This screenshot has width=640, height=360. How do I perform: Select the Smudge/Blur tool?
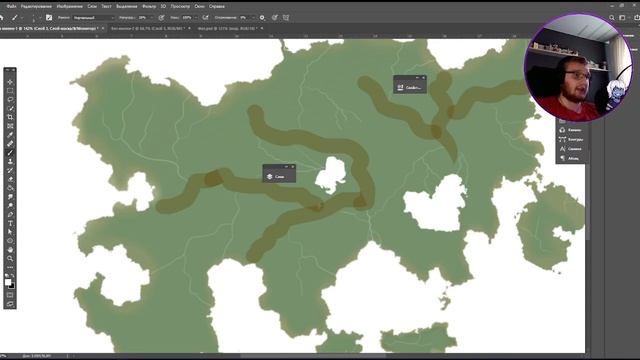click(10, 197)
